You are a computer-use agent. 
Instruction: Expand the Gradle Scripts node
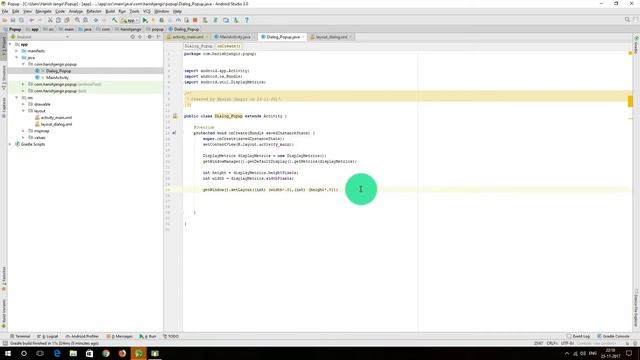pyautogui.click(x=10, y=144)
